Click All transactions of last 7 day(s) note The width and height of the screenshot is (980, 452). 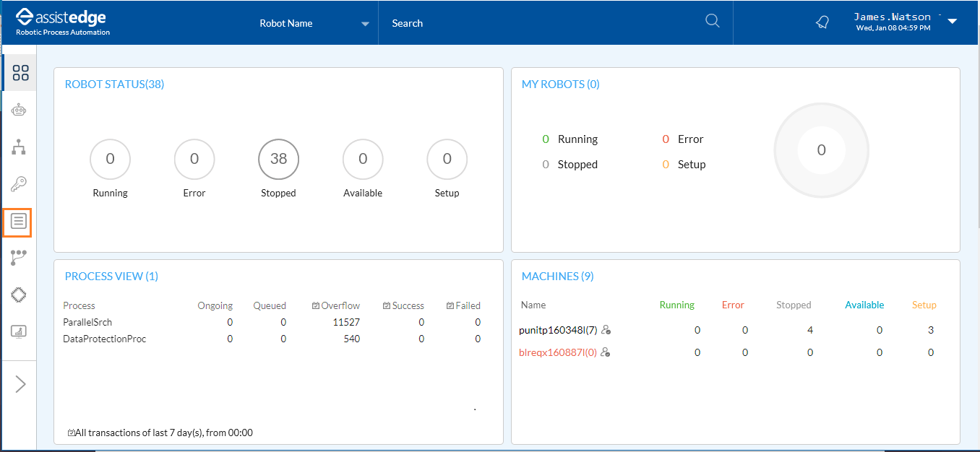(x=160, y=433)
